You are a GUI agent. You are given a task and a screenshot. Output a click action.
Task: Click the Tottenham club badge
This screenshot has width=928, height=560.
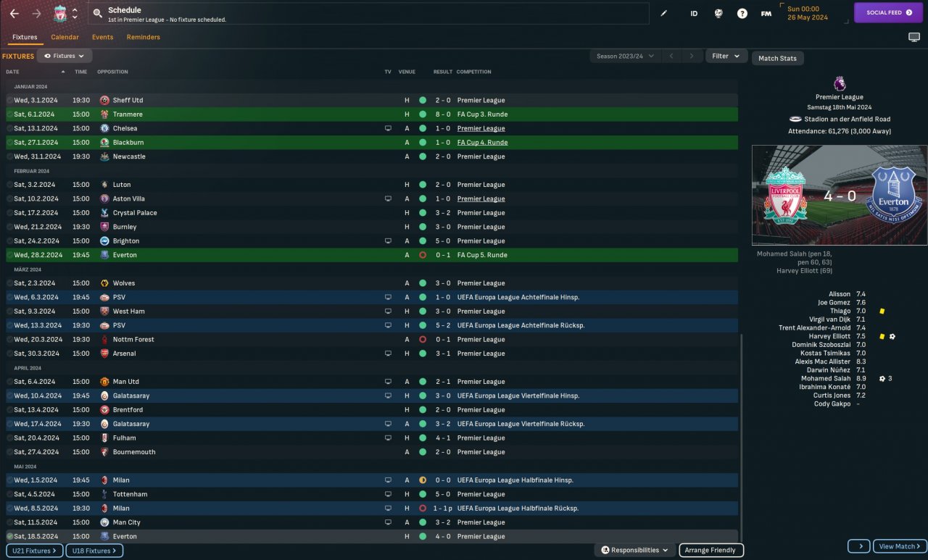pos(105,494)
